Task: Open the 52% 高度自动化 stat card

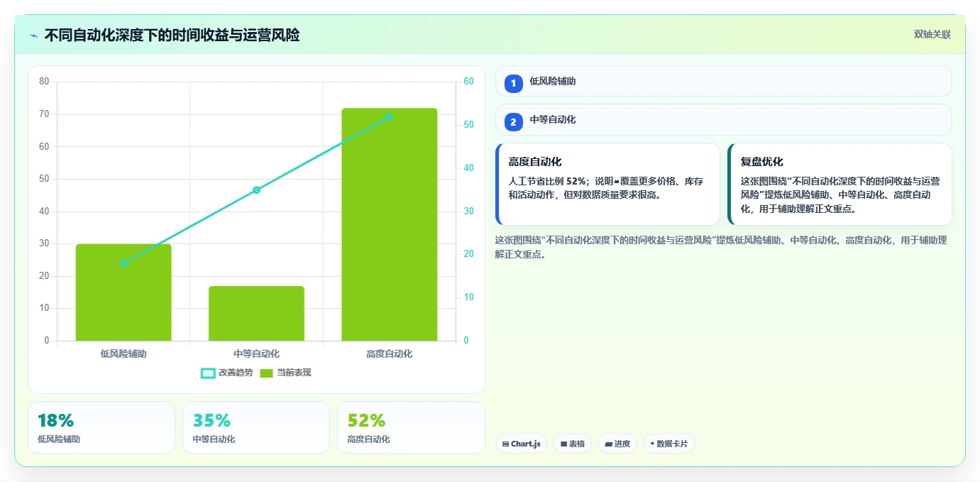Action: pyautogui.click(x=411, y=427)
